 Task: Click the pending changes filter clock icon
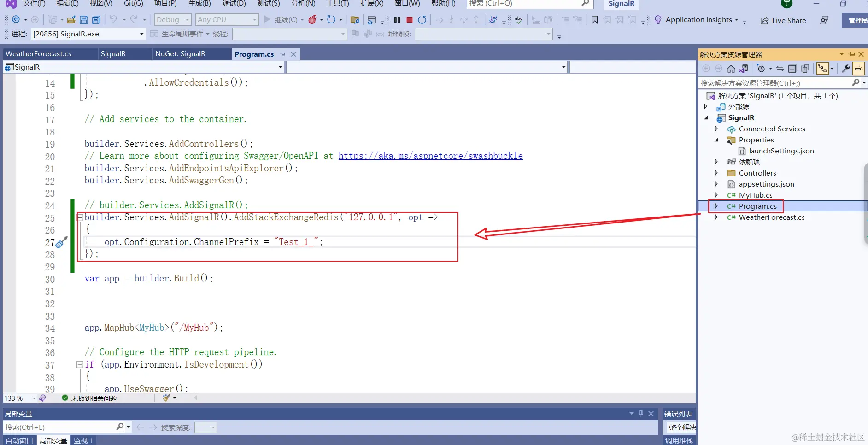click(x=761, y=69)
